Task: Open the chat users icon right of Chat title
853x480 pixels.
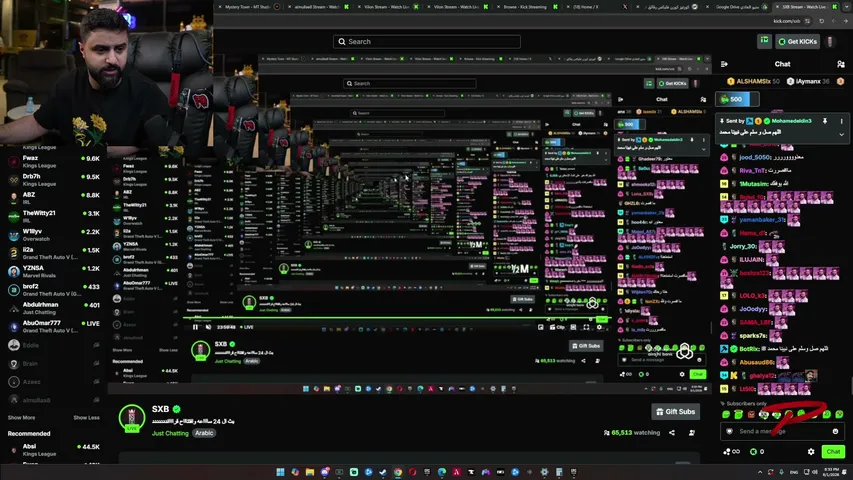Action: pyautogui.click(x=840, y=64)
